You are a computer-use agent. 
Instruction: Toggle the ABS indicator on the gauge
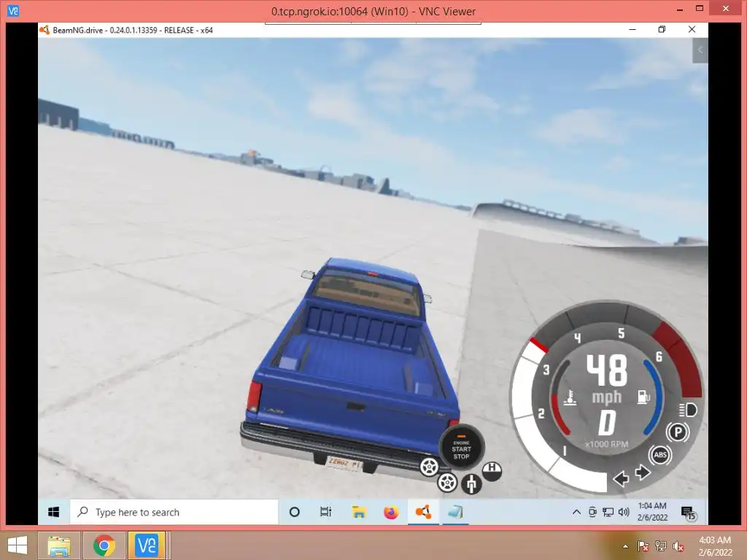(660, 455)
